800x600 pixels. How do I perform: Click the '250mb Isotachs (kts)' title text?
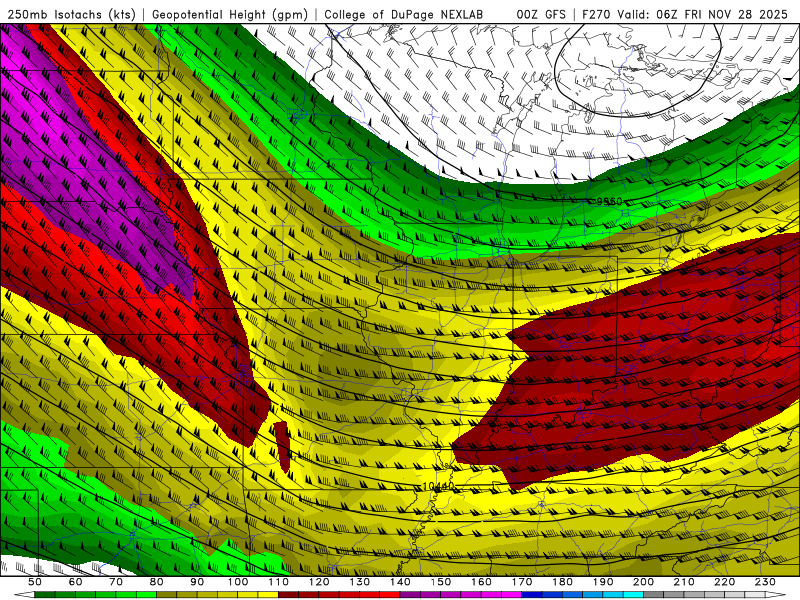click(x=71, y=14)
